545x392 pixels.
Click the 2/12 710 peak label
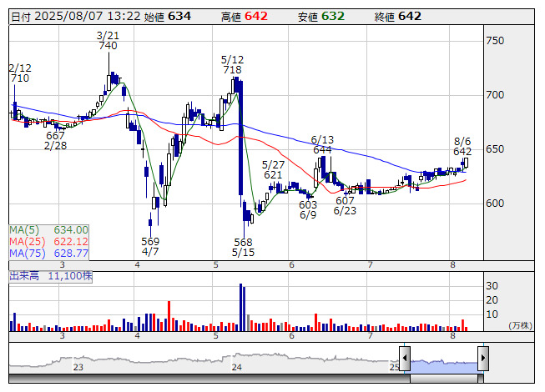pos(20,73)
